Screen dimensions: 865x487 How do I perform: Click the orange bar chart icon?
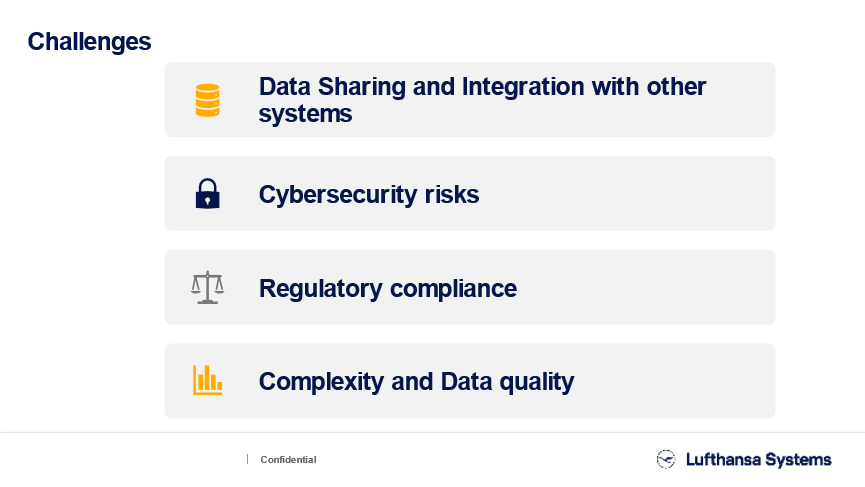(207, 380)
